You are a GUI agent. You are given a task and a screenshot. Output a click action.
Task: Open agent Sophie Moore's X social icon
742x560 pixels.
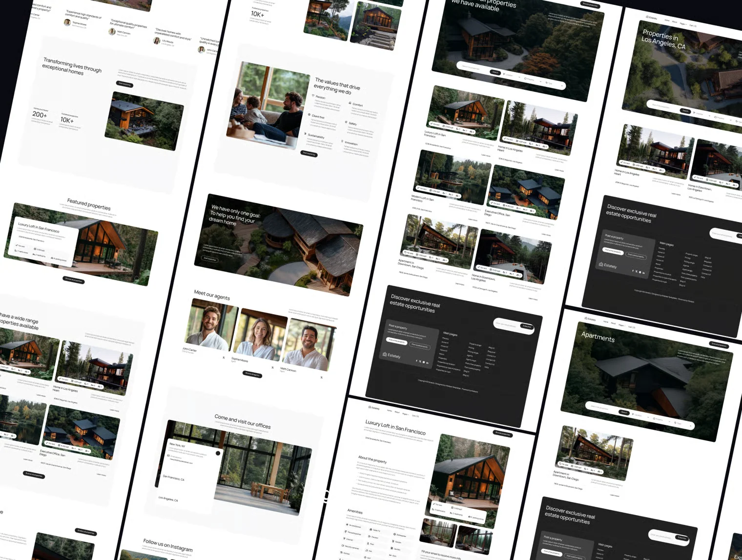[272, 367]
